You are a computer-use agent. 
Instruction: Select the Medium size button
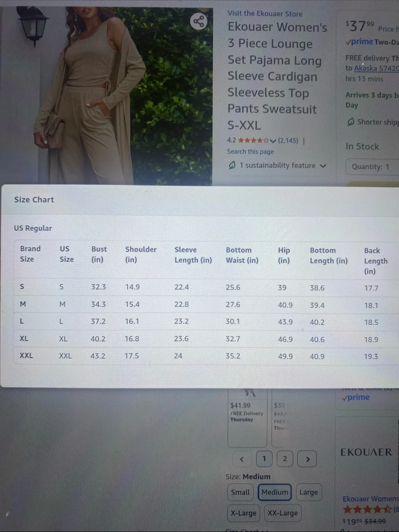click(275, 492)
